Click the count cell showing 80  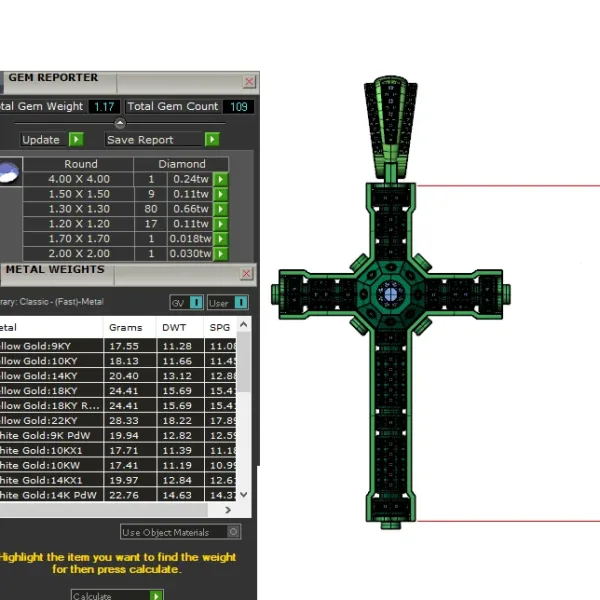click(x=151, y=209)
